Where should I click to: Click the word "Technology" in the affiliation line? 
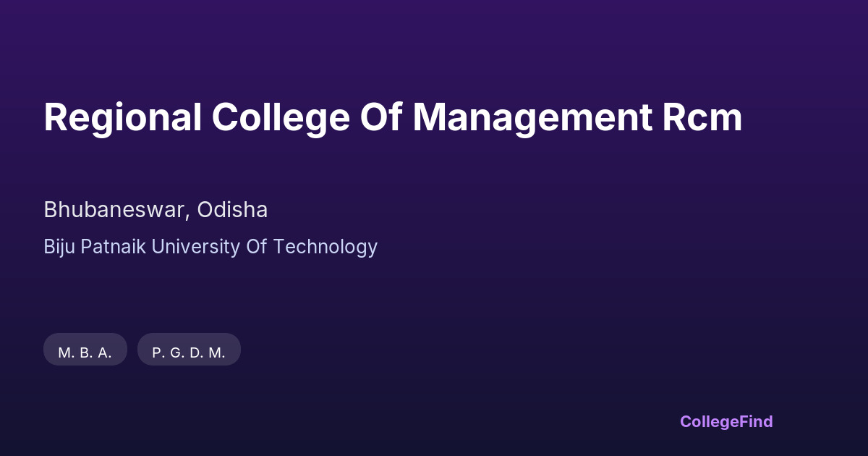point(325,247)
